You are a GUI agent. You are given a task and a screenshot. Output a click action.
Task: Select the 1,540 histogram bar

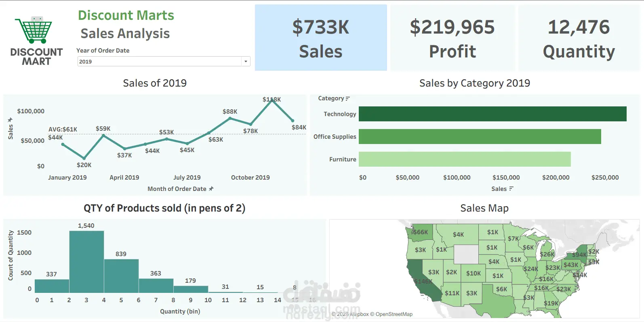coord(86,262)
